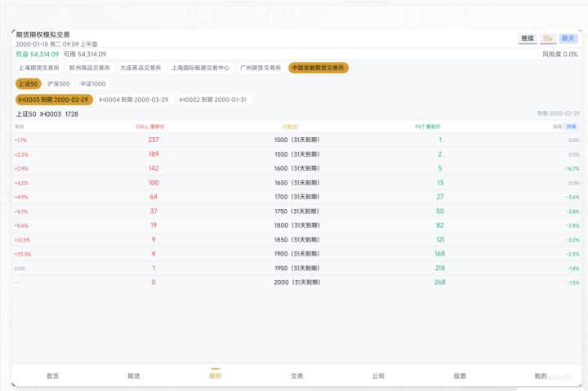The height and width of the screenshot is (391, 588).
Task: Select the highlighted 中国金融期货交易所 tab
Action: pos(318,68)
